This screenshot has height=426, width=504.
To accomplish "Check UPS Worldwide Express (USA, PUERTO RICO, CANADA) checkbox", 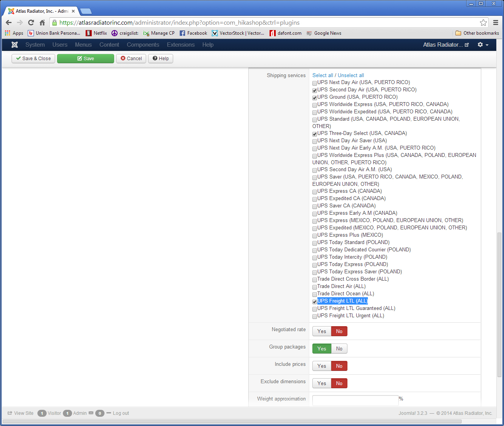I will (x=315, y=105).
